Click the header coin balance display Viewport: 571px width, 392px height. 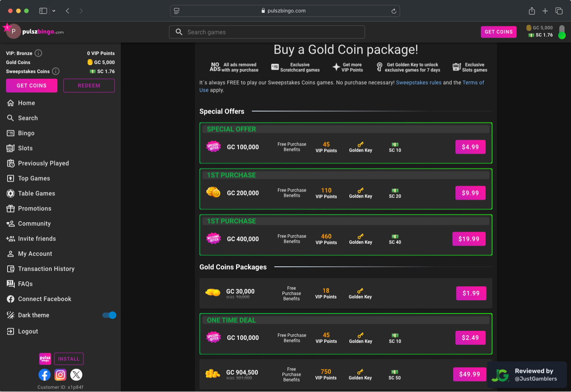point(540,31)
